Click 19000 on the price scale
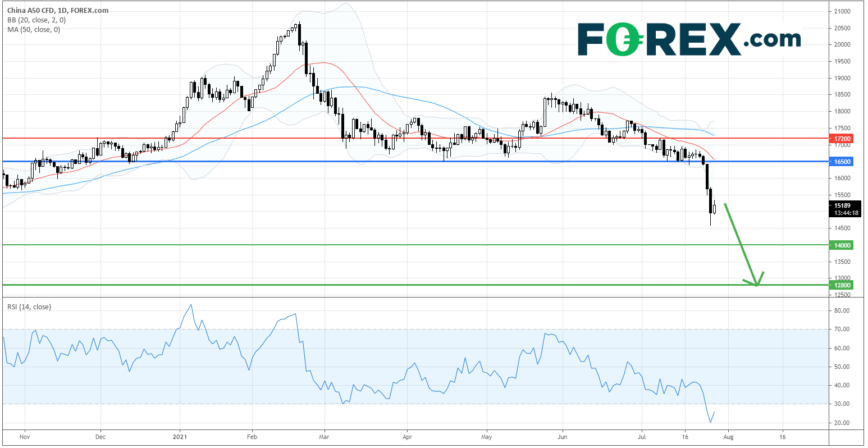Image resolution: width=868 pixels, height=448 pixels. click(841, 78)
